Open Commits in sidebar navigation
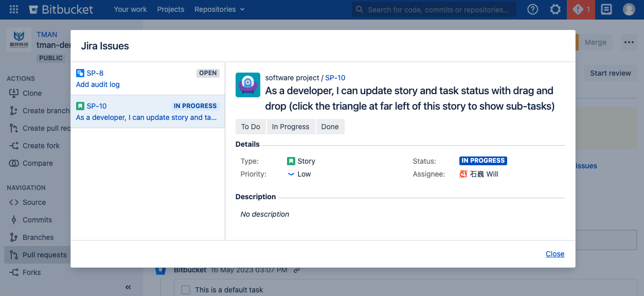The width and height of the screenshot is (644, 296). [x=31, y=220]
